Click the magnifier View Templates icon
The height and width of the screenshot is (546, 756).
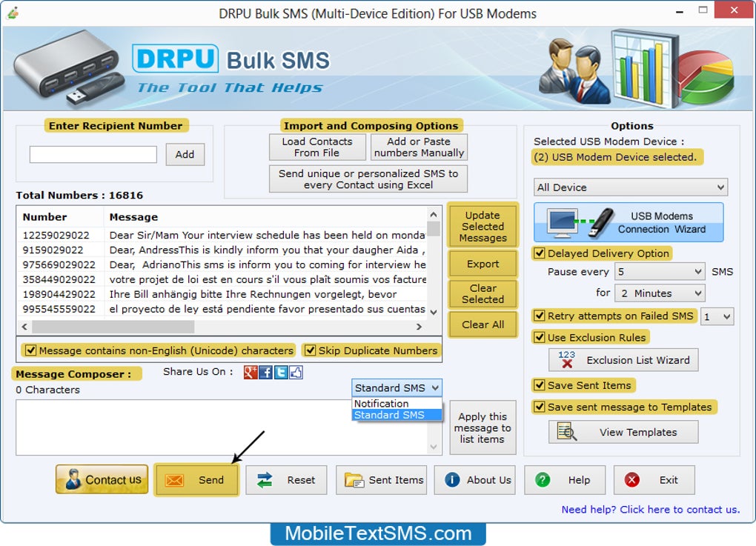[566, 432]
